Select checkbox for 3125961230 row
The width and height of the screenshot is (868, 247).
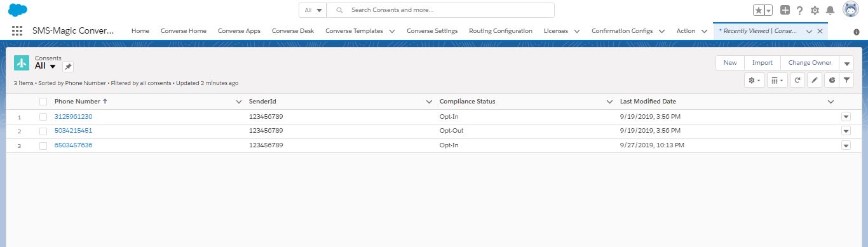[43, 117]
